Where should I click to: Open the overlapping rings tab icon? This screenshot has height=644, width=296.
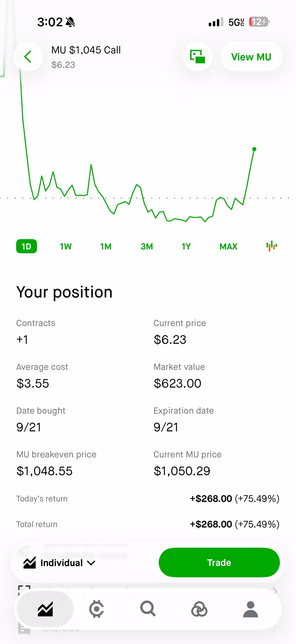pyautogui.click(x=199, y=609)
